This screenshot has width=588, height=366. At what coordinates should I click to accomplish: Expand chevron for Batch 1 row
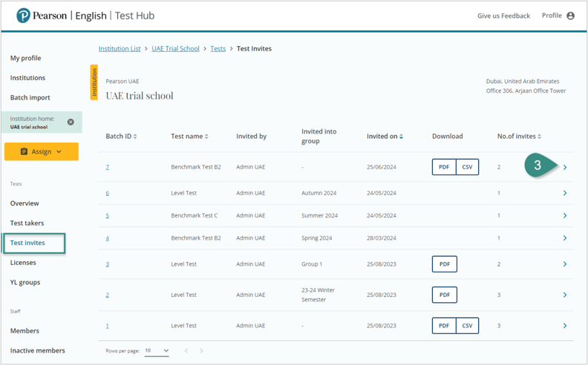pos(565,326)
